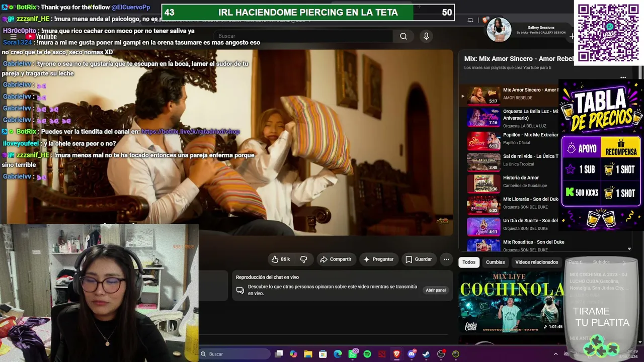The width and height of the screenshot is (644, 362).
Task: Select the Videos relacionados filter chip
Action: [x=536, y=262]
